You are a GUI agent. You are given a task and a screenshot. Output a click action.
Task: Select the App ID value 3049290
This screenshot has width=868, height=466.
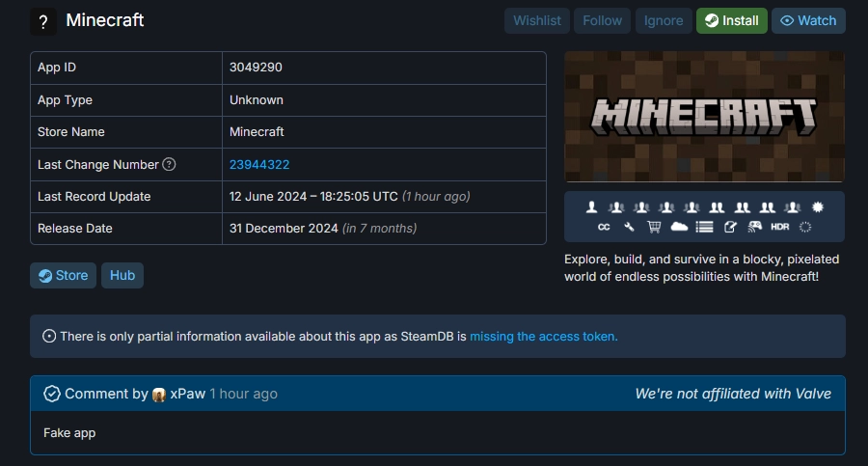pos(256,67)
